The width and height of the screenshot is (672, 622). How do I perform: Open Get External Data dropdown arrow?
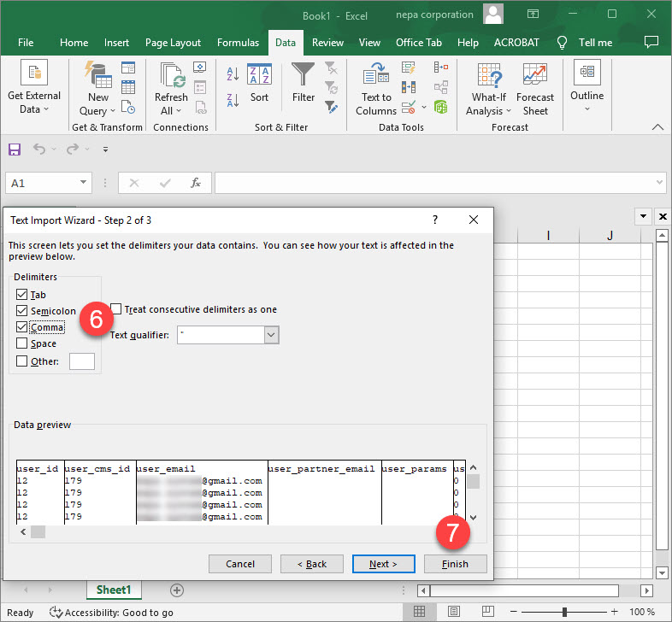point(46,109)
